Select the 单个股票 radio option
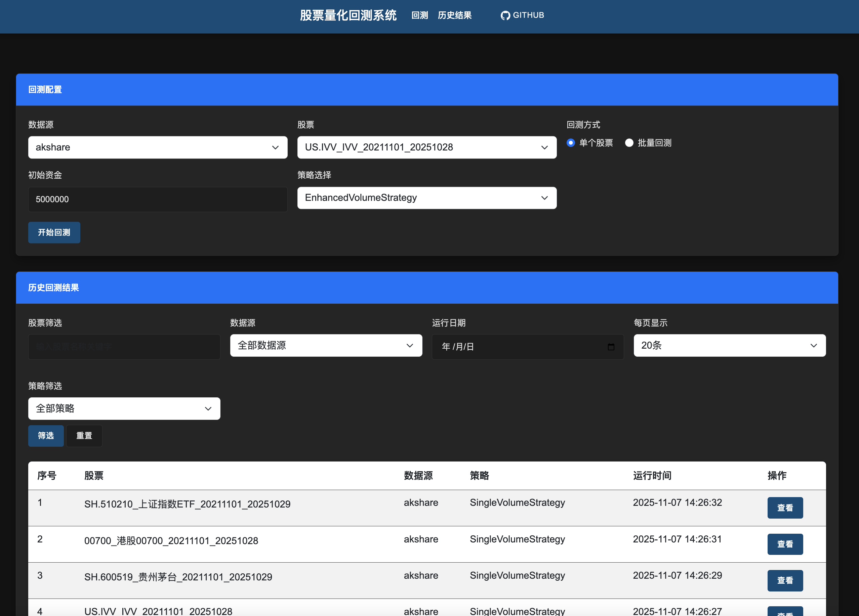The width and height of the screenshot is (859, 616). click(571, 143)
